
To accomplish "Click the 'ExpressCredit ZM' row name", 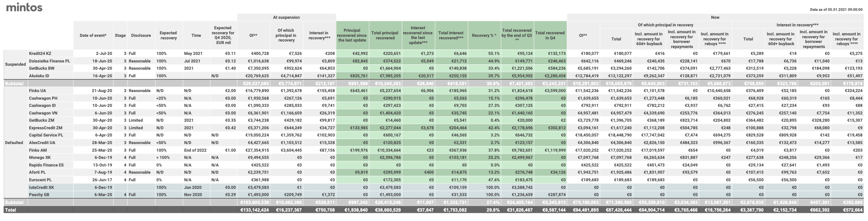I will pos(46,128).
